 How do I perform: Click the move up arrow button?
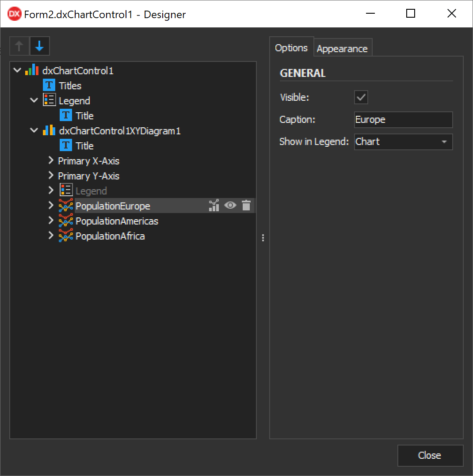19,46
